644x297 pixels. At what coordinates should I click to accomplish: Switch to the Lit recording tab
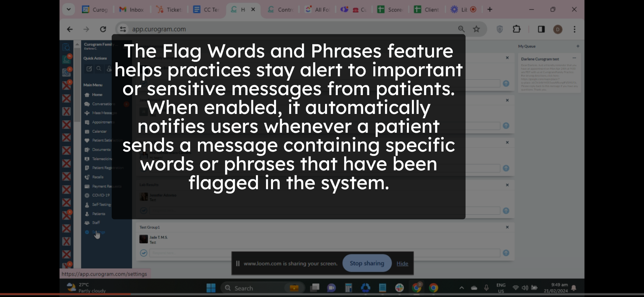click(464, 9)
